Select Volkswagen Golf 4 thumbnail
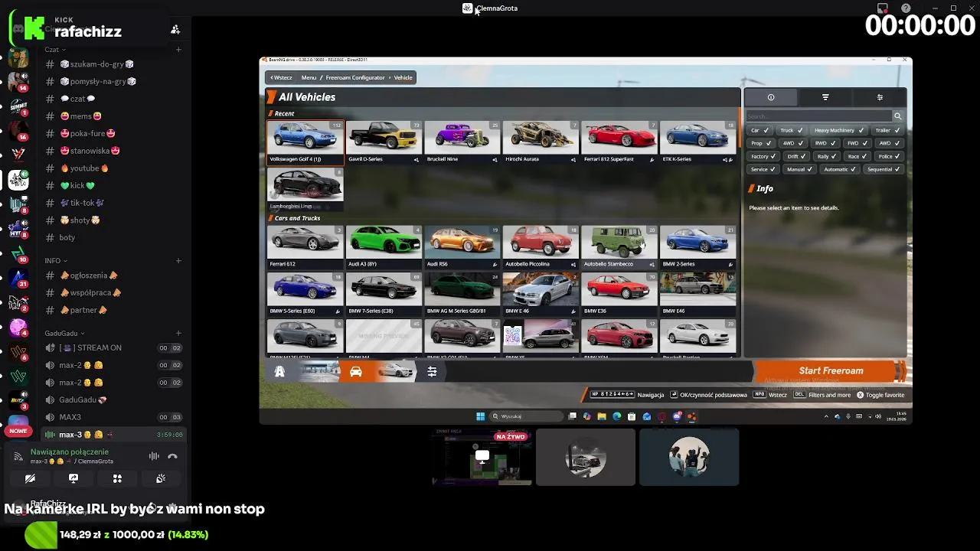 305,142
